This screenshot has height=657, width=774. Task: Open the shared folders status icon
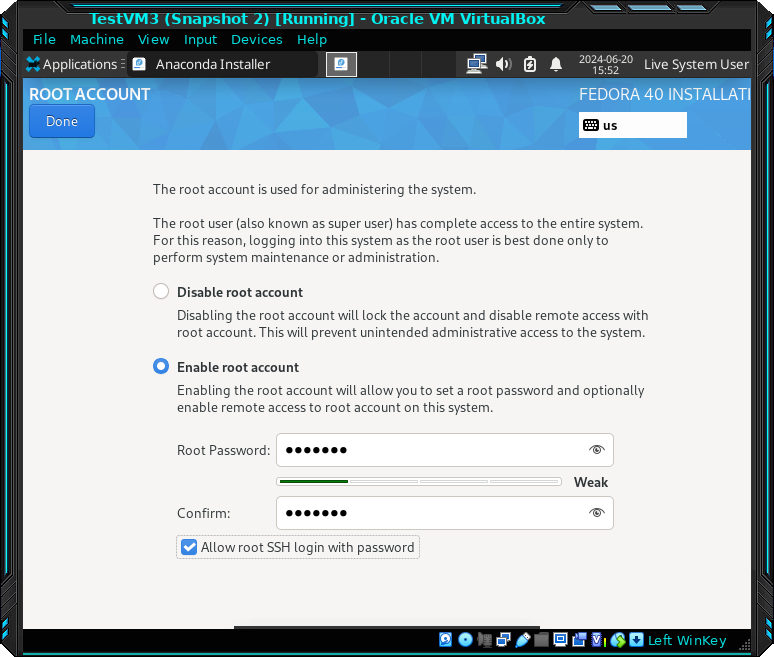pos(542,640)
